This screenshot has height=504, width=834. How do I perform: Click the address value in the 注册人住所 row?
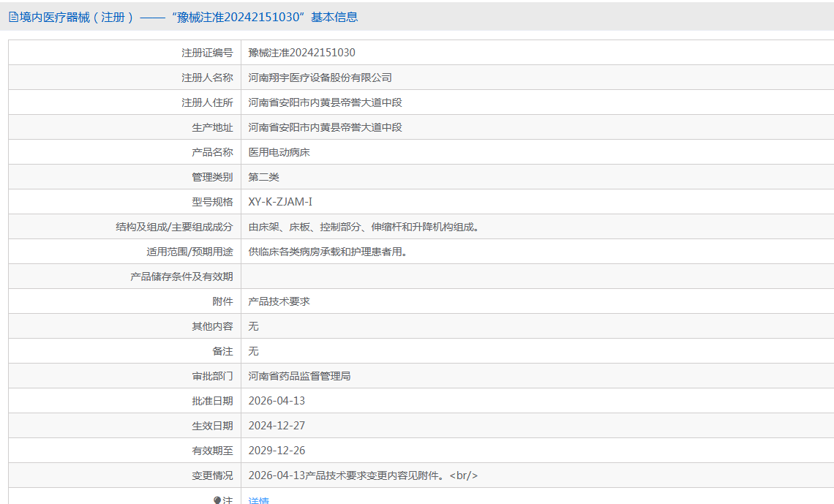pyautogui.click(x=325, y=102)
